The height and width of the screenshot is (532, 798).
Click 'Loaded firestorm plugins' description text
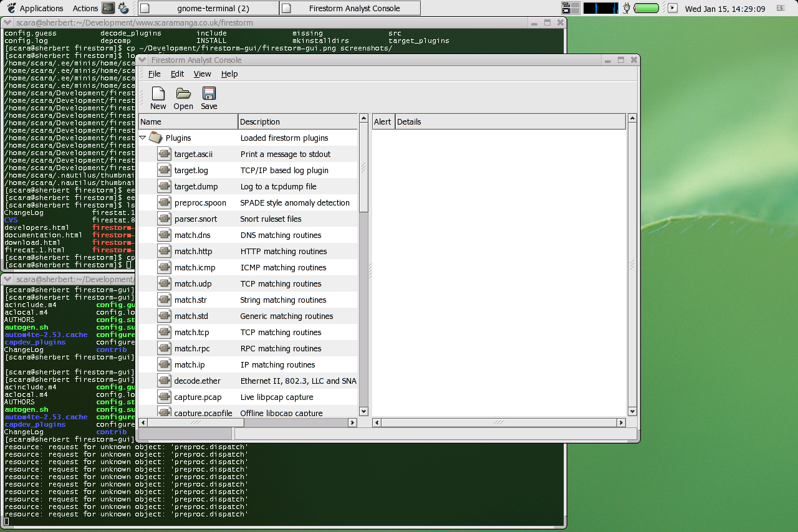click(x=284, y=138)
